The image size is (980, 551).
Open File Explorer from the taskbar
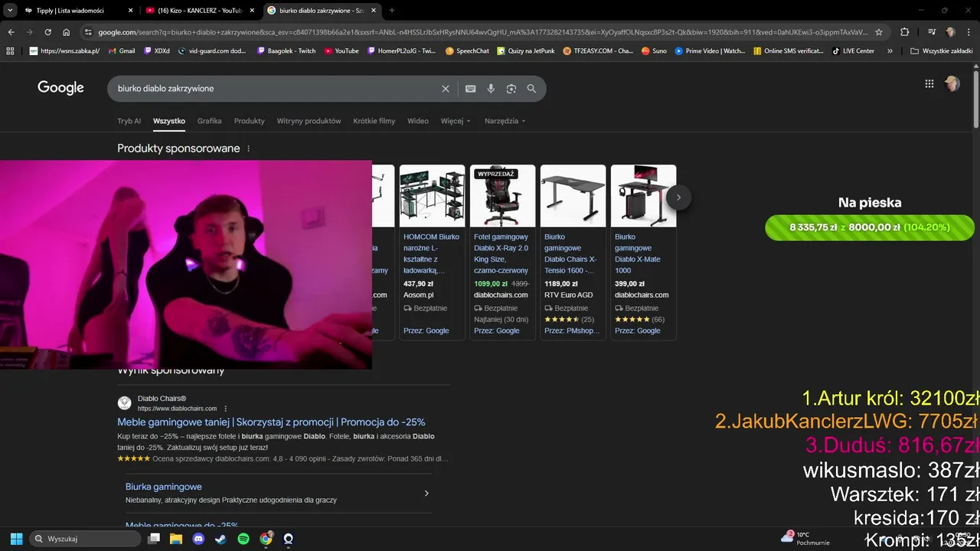tap(176, 539)
